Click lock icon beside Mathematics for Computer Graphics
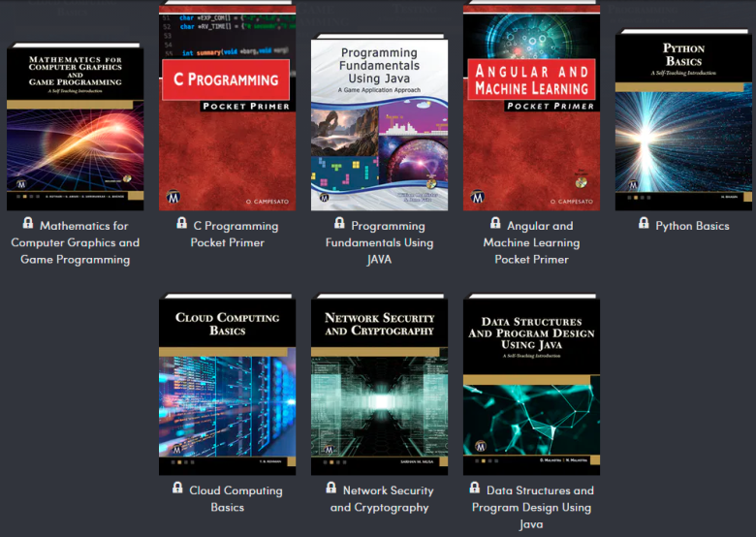 (x=28, y=223)
